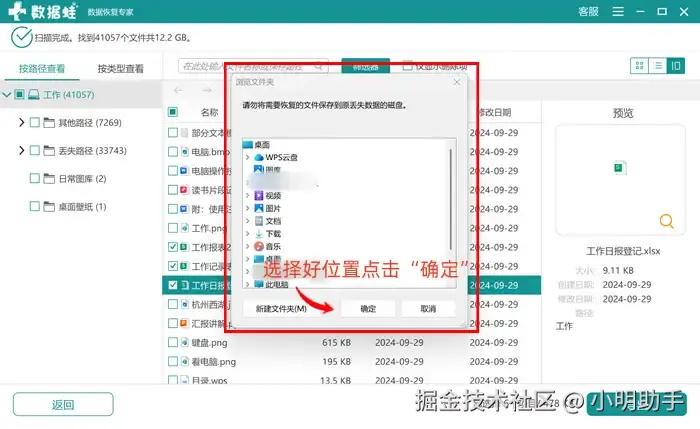The width and height of the screenshot is (700, 429).
Task: Check the 其他路径 (7269) checkbox
Action: pyautogui.click(x=35, y=122)
